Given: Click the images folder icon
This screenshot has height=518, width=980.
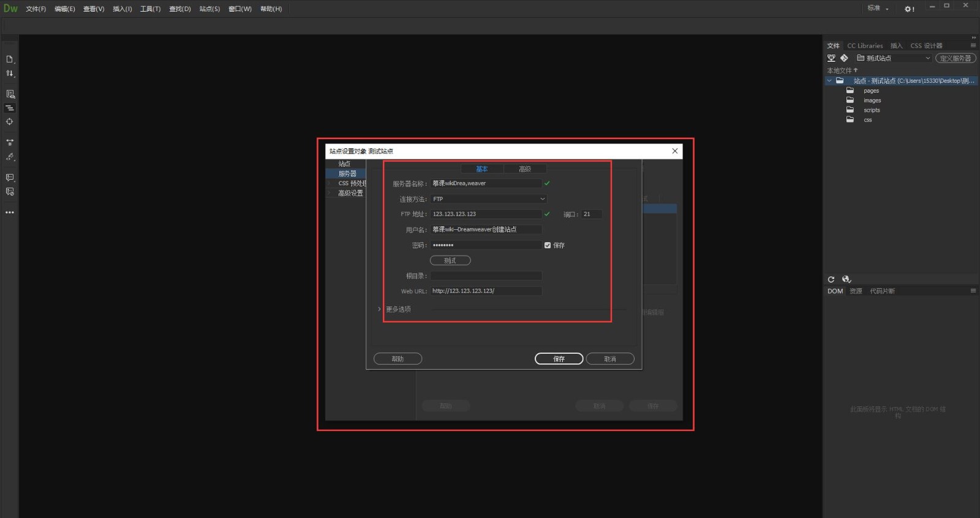Looking at the screenshot, I should tap(850, 100).
